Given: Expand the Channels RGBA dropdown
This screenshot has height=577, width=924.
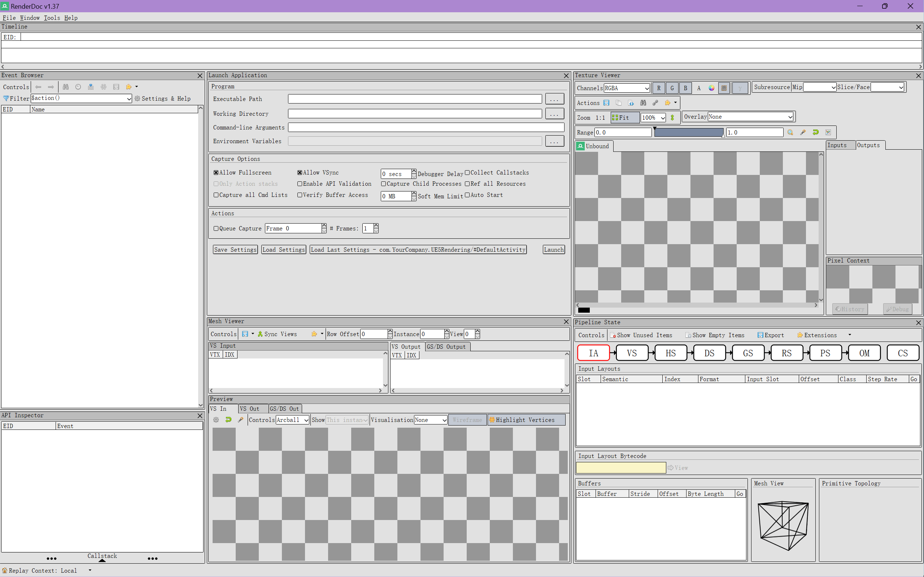Looking at the screenshot, I should pyautogui.click(x=627, y=88).
